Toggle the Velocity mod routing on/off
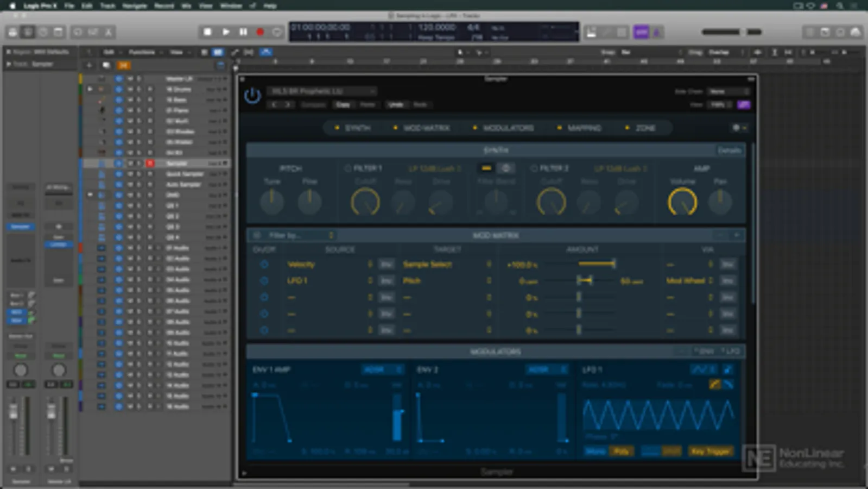The width and height of the screenshot is (868, 489). 264,265
